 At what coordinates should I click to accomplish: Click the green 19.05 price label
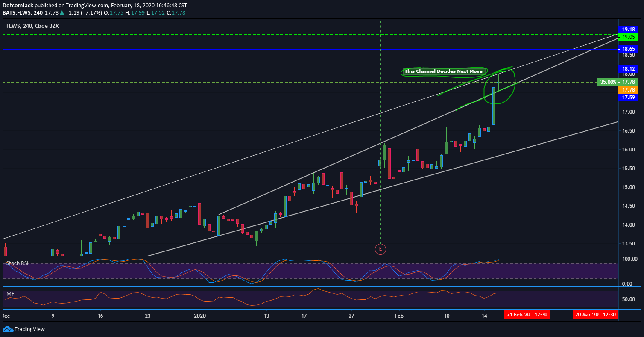(628, 37)
